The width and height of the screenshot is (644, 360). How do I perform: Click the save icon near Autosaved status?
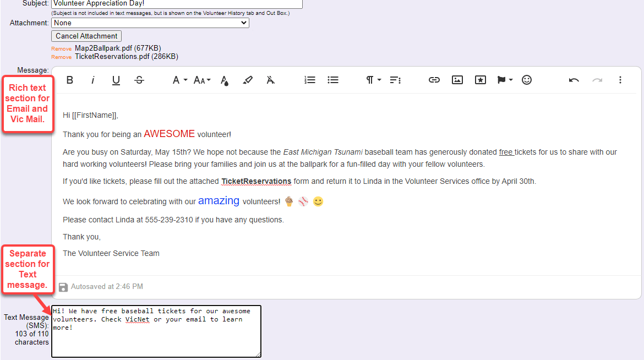pyautogui.click(x=63, y=287)
